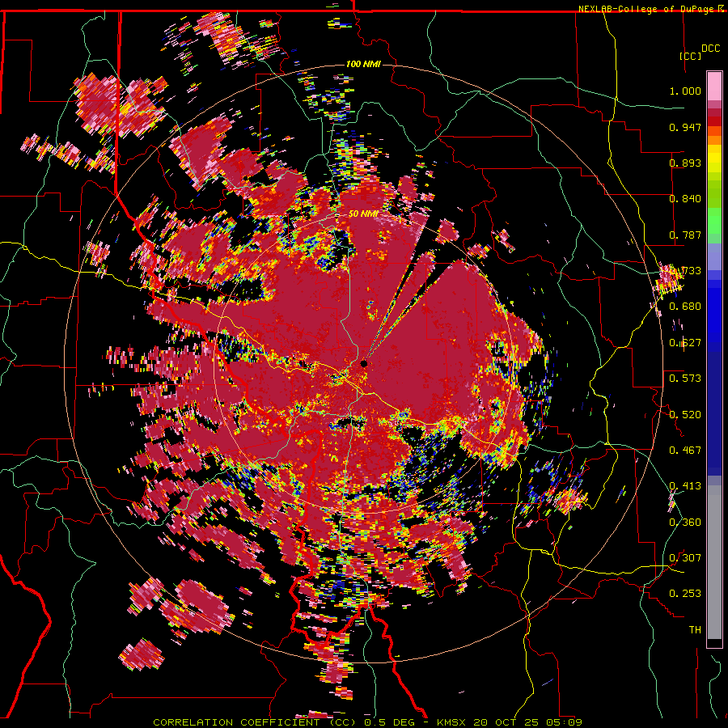
Task: Click the 0.253 color scale value
Action: point(685,594)
